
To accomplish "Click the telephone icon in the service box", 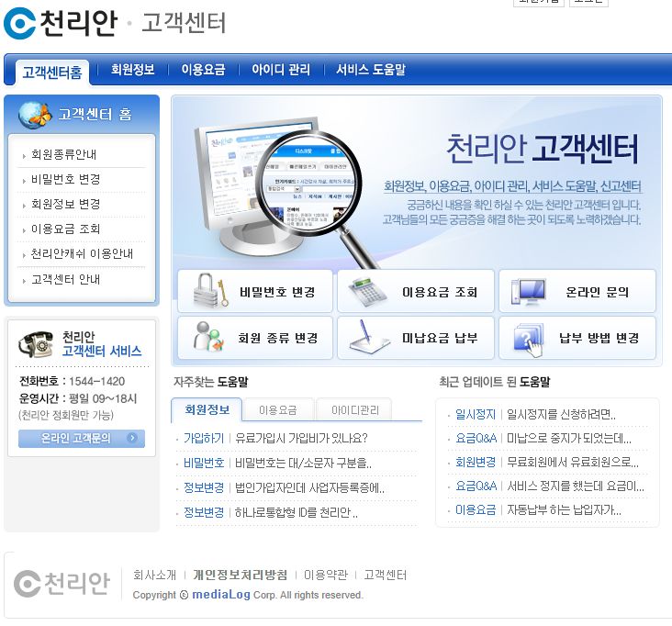I will (x=36, y=344).
